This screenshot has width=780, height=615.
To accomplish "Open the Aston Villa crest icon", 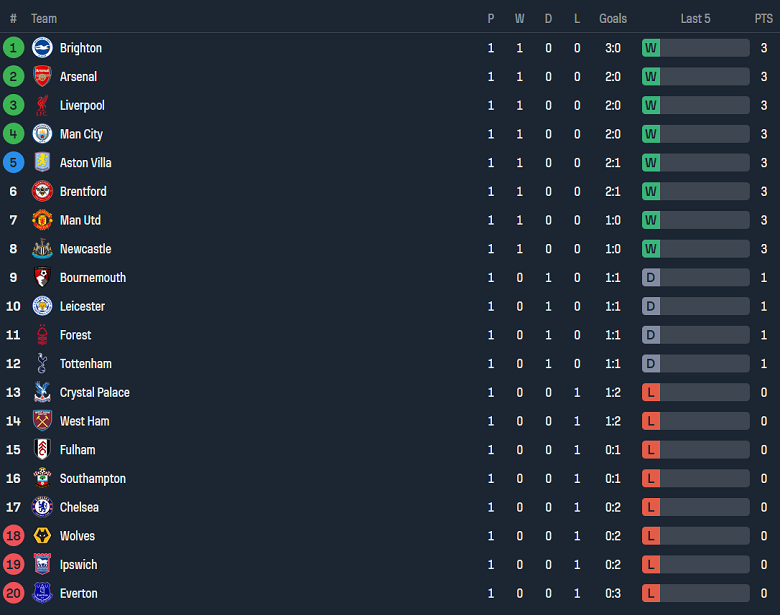I will pyautogui.click(x=42, y=163).
